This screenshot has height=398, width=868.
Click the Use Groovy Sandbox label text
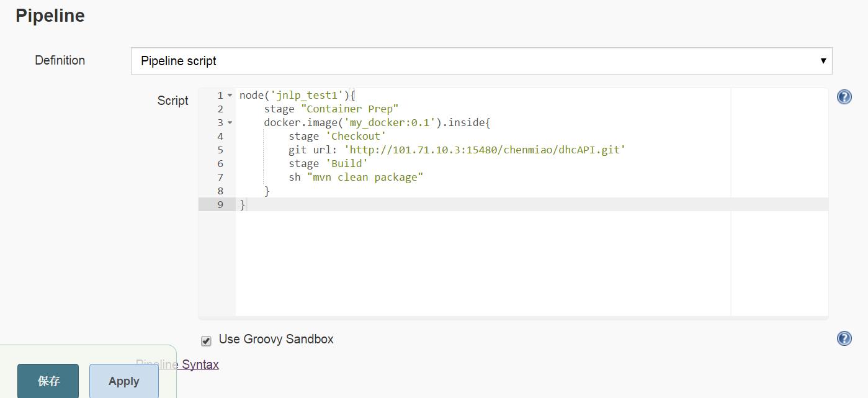(276, 339)
